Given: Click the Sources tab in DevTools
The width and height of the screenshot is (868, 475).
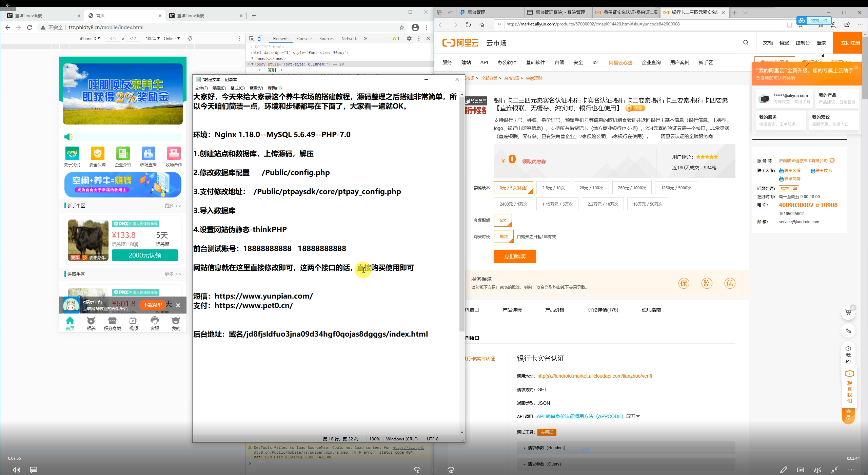Looking at the screenshot, I should click(x=326, y=38).
